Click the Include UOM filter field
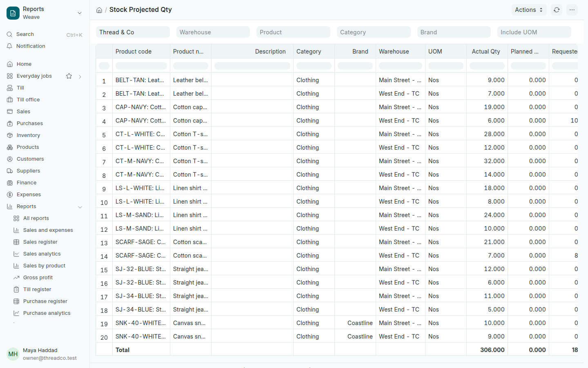The width and height of the screenshot is (588, 368). pos(534,32)
